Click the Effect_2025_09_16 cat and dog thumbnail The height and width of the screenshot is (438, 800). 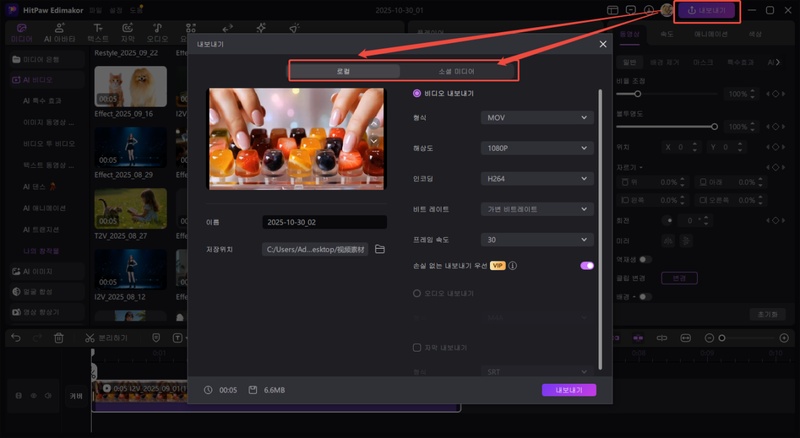pyautogui.click(x=131, y=86)
